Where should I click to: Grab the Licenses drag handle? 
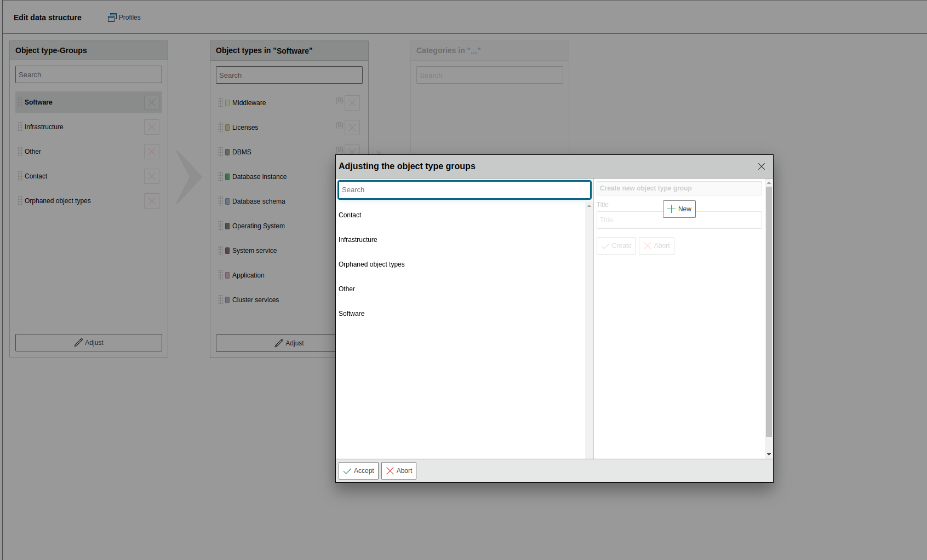[221, 128]
